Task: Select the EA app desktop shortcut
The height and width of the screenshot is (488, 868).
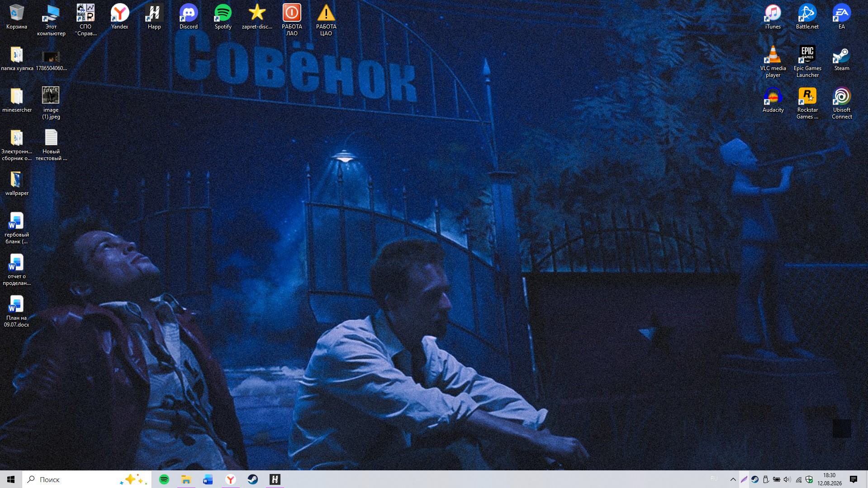Action: tap(842, 17)
